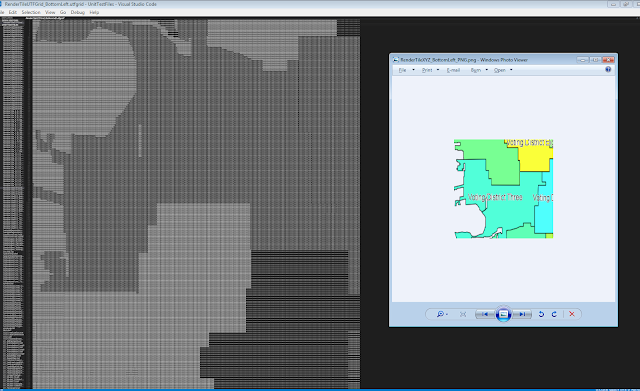This screenshot has height=391, width=640.
Task: Click the E-mail button
Action: click(453, 70)
